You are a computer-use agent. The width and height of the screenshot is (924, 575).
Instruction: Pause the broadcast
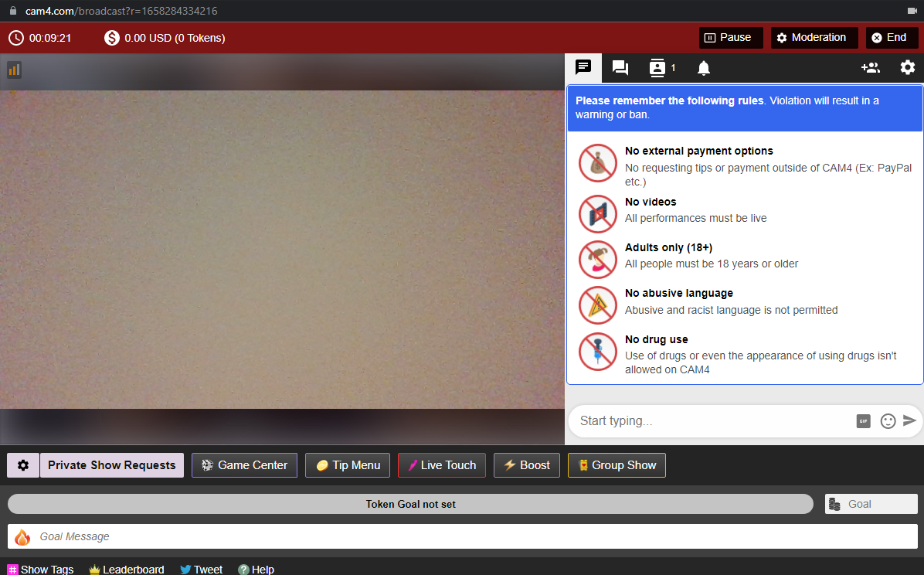731,38
